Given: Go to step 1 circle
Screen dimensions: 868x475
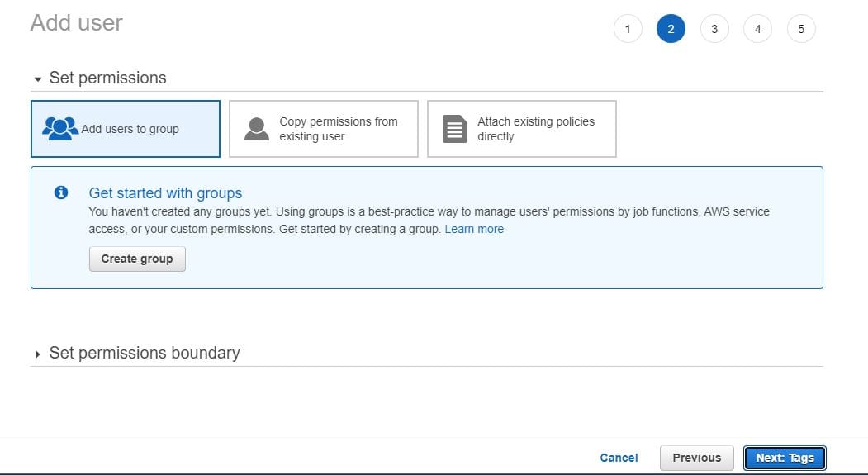Looking at the screenshot, I should click(x=628, y=29).
